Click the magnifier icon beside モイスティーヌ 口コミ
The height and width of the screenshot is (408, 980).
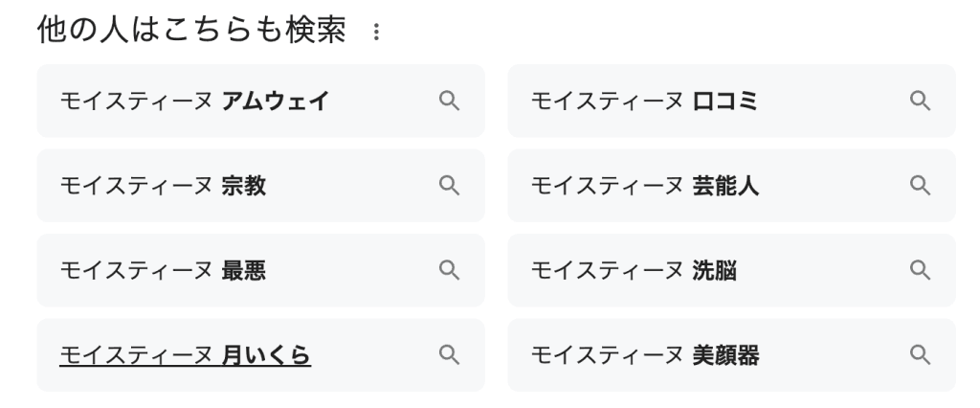coord(920,101)
